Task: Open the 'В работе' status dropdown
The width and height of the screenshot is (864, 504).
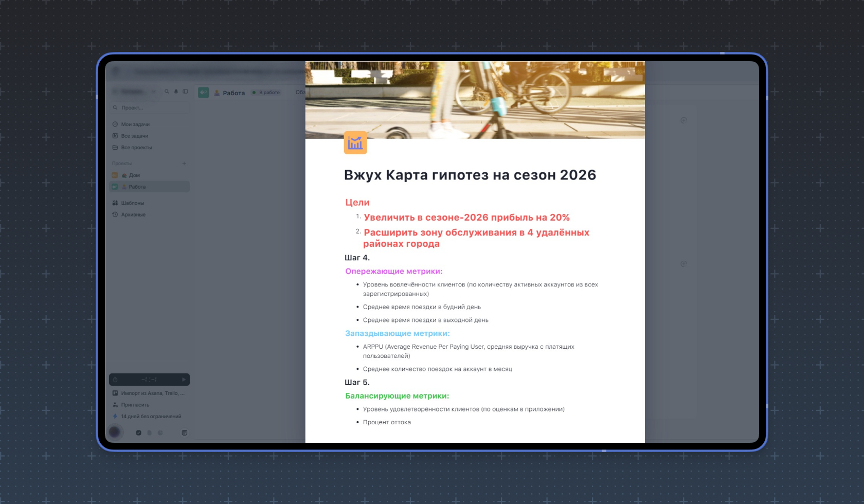Action: coord(266,93)
